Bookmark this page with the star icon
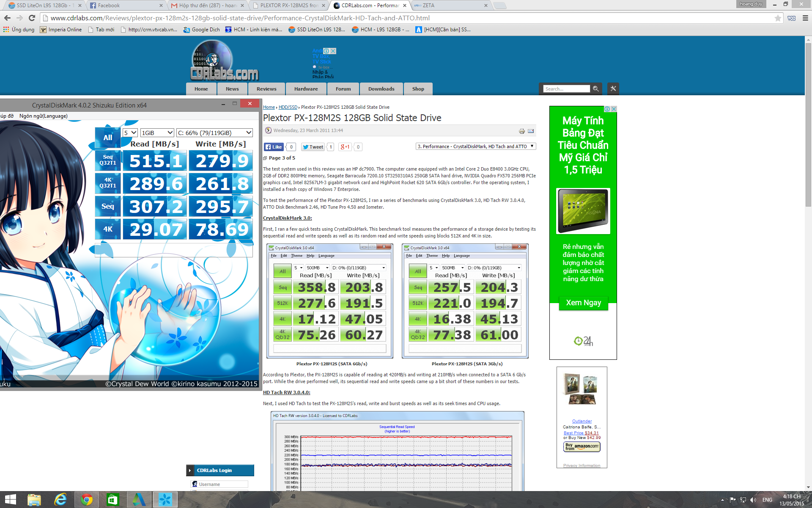The image size is (812, 508). (x=777, y=18)
